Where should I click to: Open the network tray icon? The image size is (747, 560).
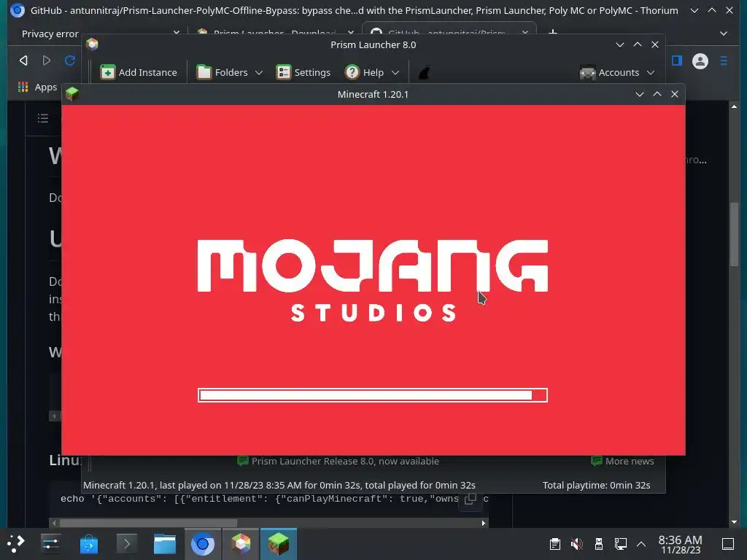620,544
